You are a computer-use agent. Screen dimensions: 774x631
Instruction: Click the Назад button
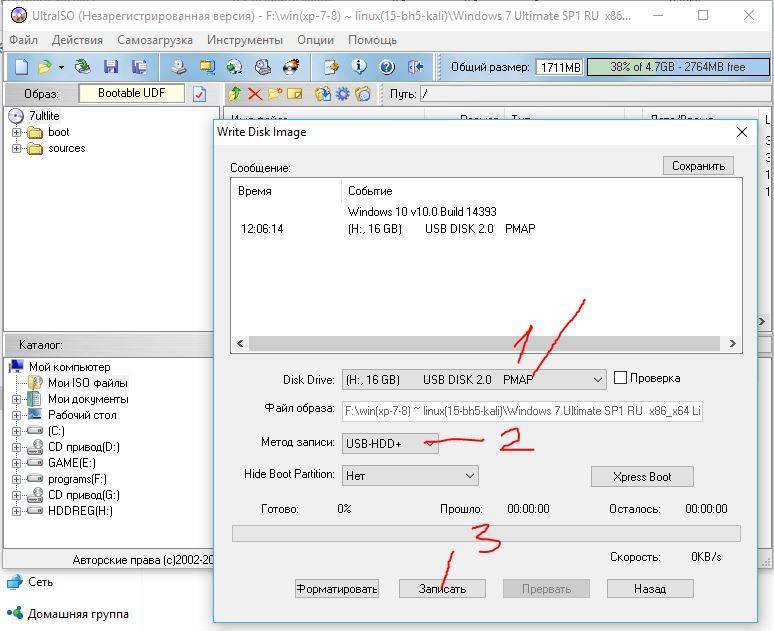(x=650, y=589)
